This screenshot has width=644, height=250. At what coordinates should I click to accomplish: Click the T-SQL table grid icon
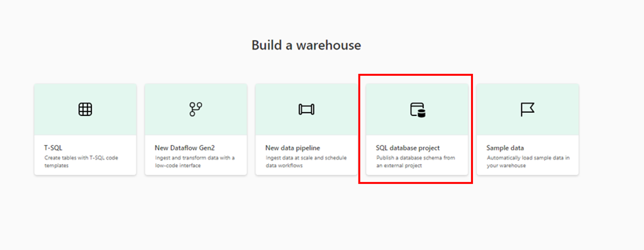pos(85,109)
